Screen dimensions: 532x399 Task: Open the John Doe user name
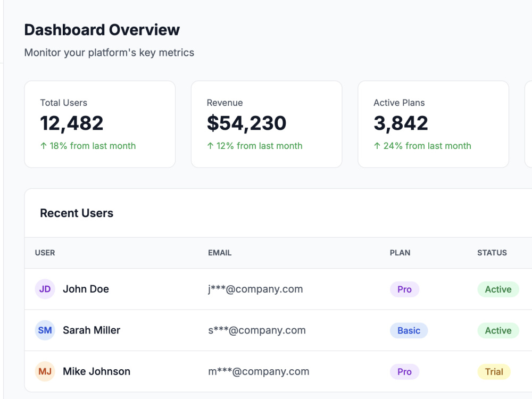pyautogui.click(x=86, y=289)
